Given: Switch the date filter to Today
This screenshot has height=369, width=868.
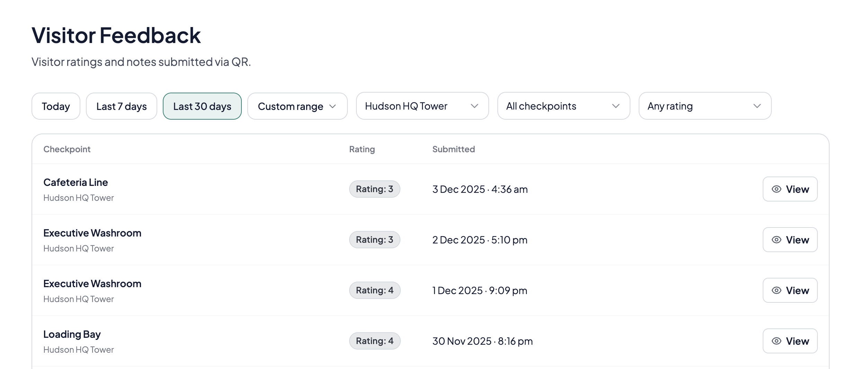Looking at the screenshot, I should pyautogui.click(x=56, y=106).
